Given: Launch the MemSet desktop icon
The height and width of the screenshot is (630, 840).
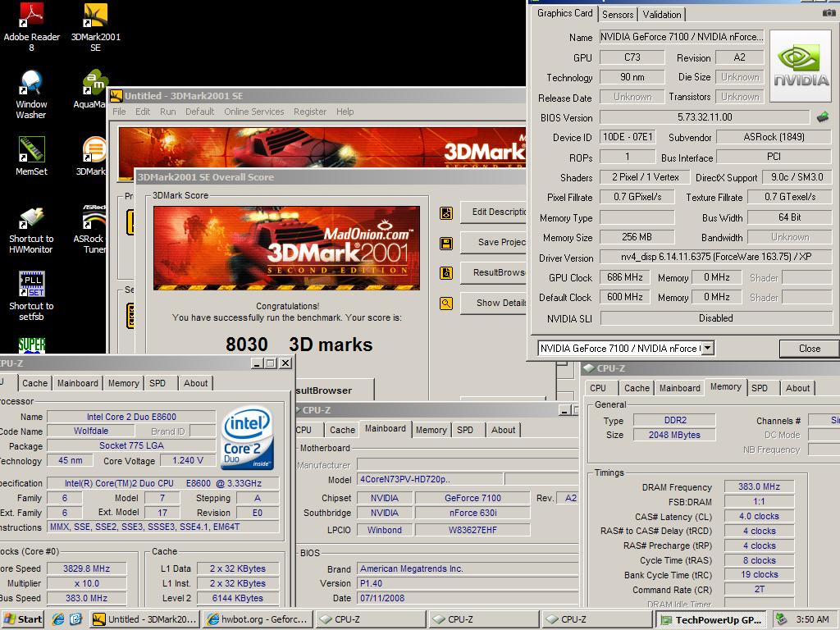Looking at the screenshot, I should click(32, 157).
